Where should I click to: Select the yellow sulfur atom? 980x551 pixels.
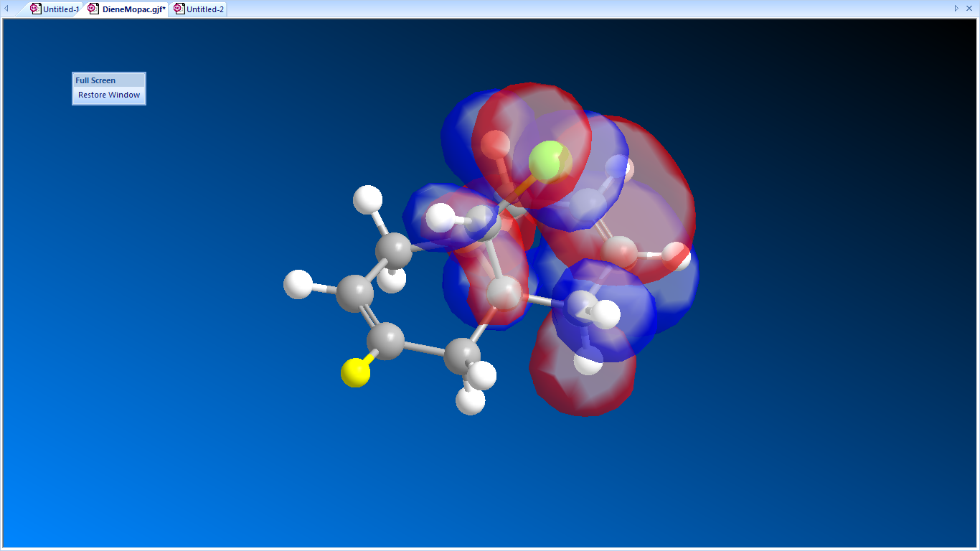coord(355,373)
